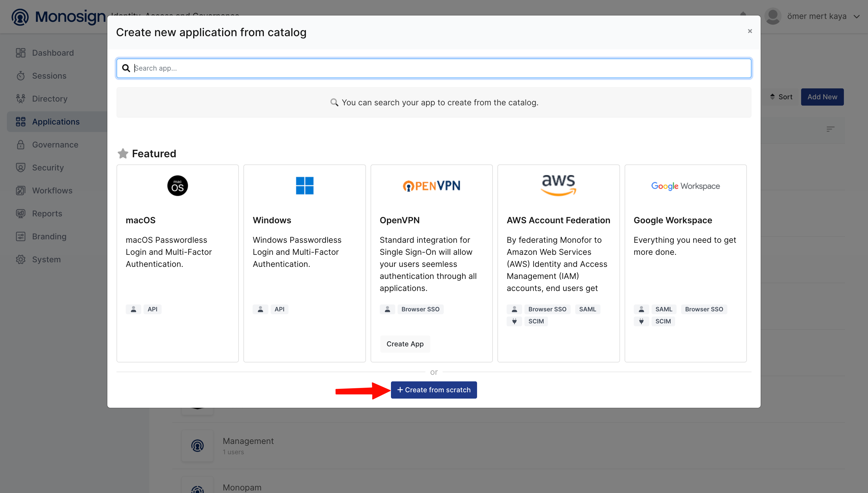Click the AWS logo

point(559,186)
